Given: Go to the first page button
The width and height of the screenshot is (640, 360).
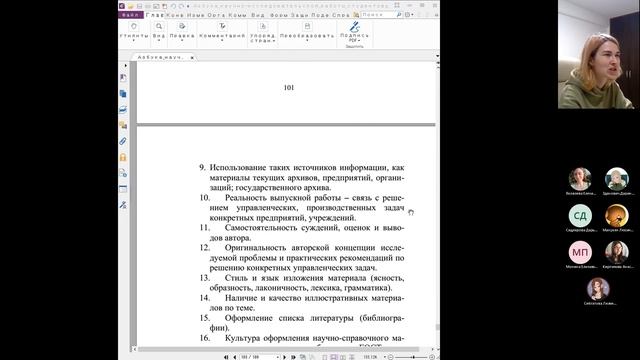Looking at the screenshot, I should pos(226,357).
